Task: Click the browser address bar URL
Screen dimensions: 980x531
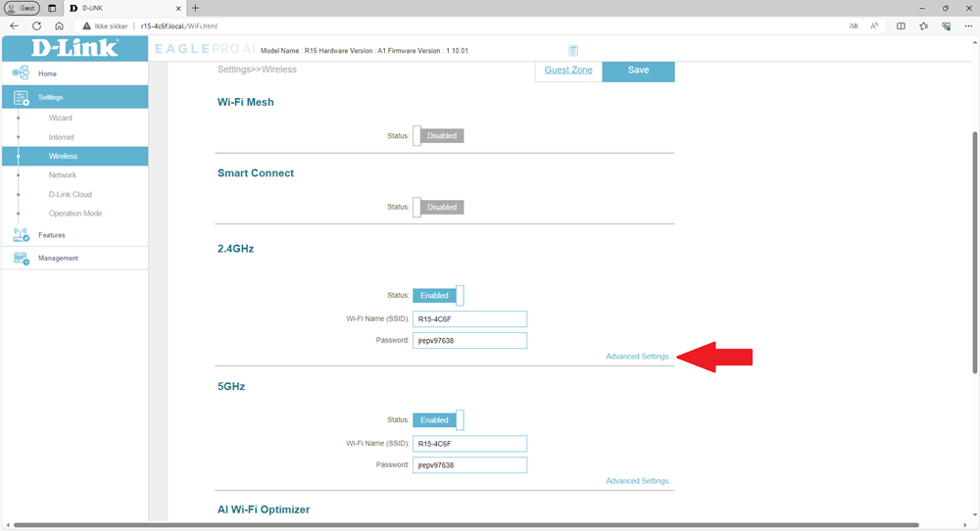Action: 178,26
